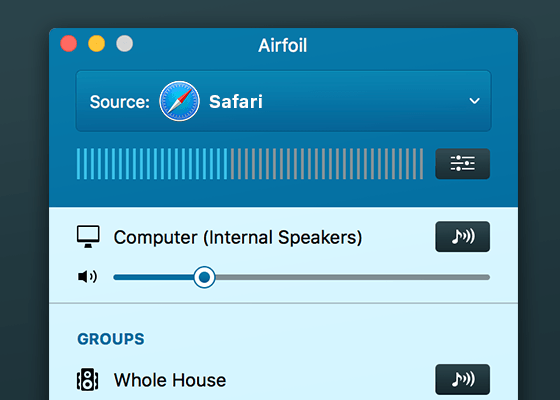Click the gray zoom window button
Image resolution: width=560 pixels, height=400 pixels.
click(x=125, y=44)
